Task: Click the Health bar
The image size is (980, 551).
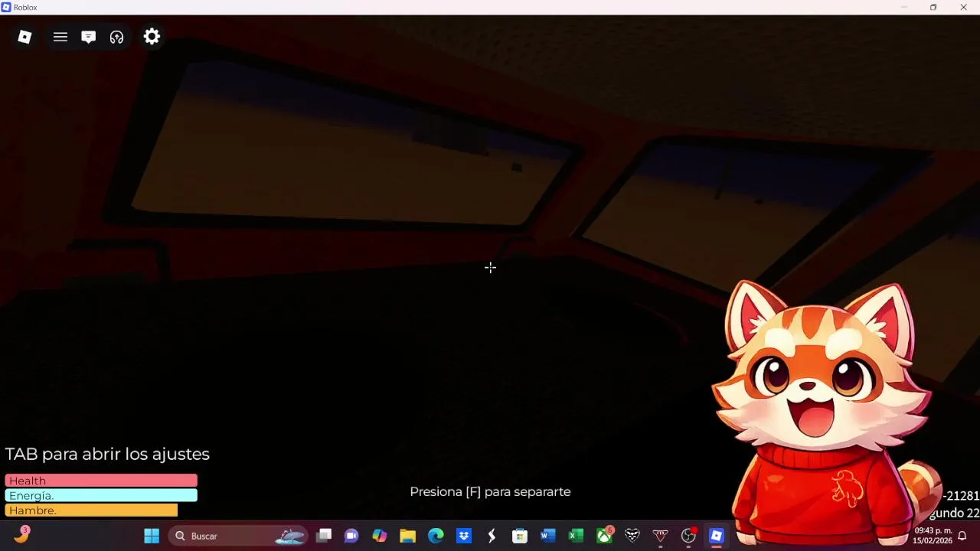Action: click(x=101, y=481)
